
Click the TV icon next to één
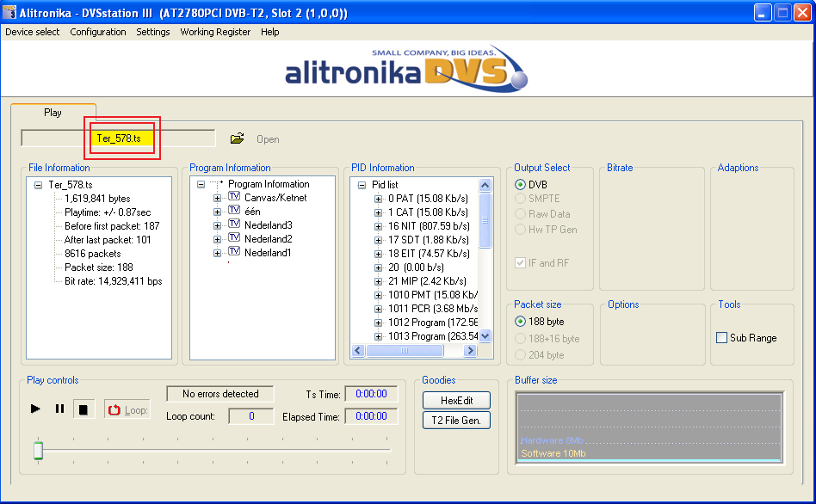click(234, 210)
